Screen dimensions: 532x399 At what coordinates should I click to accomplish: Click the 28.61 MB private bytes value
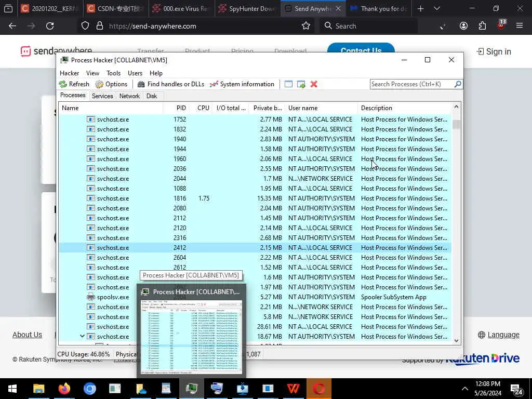[270, 327]
